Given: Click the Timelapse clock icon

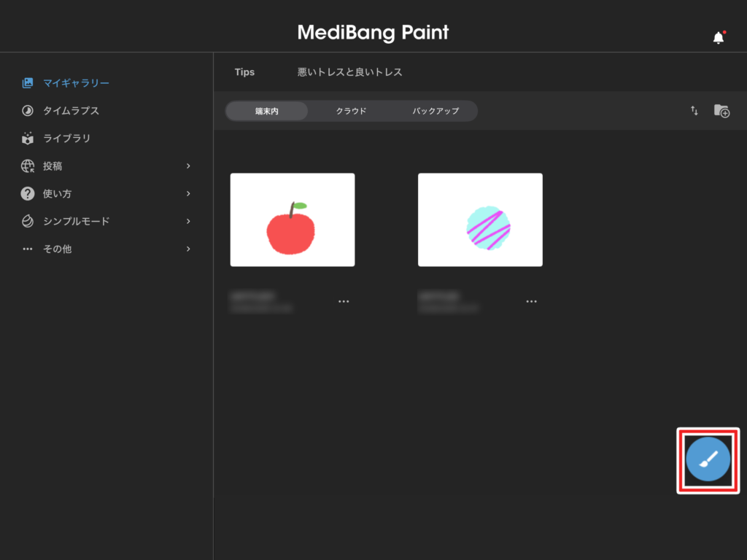Looking at the screenshot, I should coord(28,111).
